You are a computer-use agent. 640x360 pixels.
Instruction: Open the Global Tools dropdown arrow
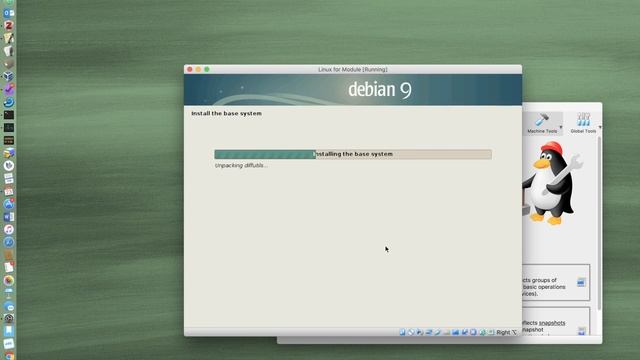pos(600,127)
